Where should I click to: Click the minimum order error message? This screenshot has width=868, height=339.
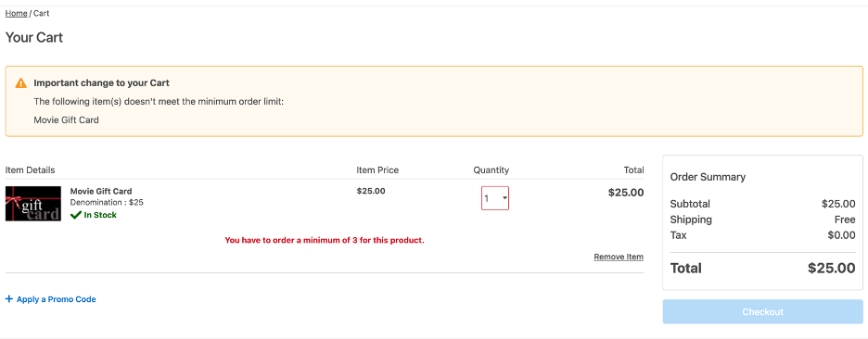pyautogui.click(x=325, y=241)
